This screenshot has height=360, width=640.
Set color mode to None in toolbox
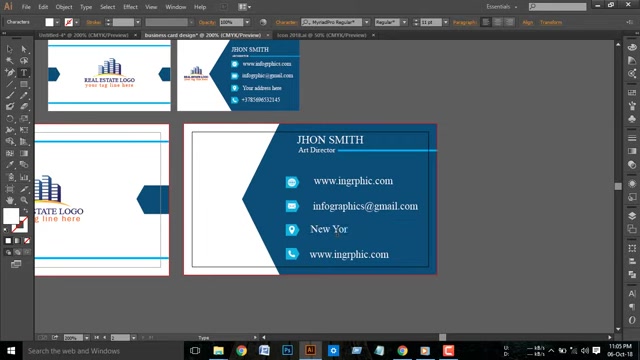[27, 241]
